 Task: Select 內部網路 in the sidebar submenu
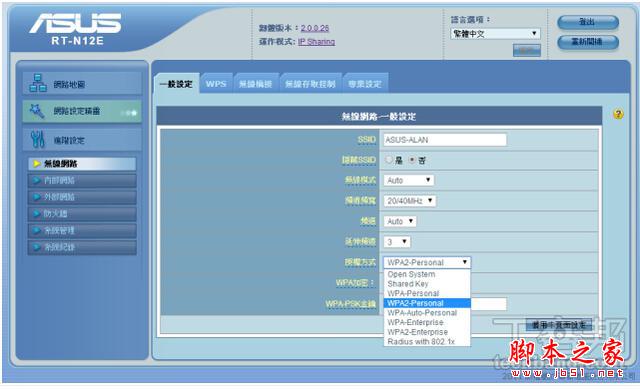pyautogui.click(x=82, y=180)
